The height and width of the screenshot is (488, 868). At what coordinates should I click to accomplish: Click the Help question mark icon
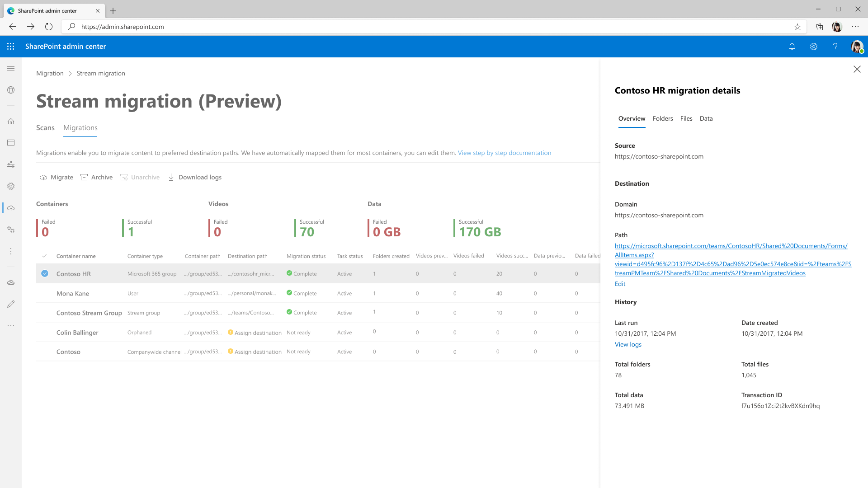(x=835, y=46)
